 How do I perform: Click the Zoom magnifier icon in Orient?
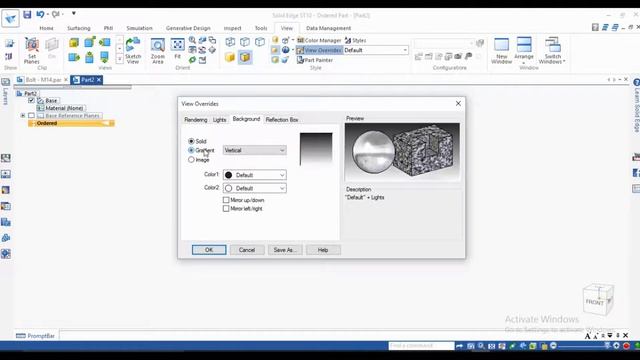pos(192,40)
